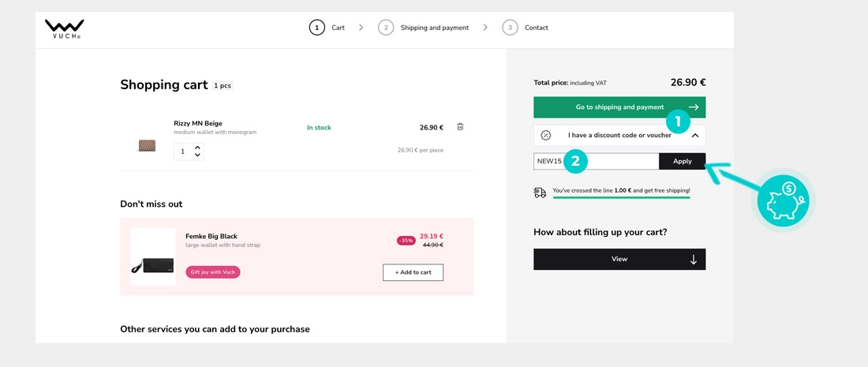Increase quantity with the up arrow

(x=197, y=148)
